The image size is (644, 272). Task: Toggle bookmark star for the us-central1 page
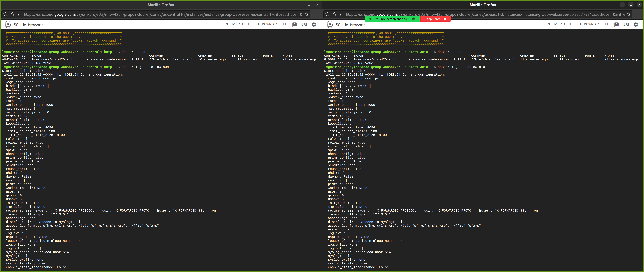click(306, 14)
